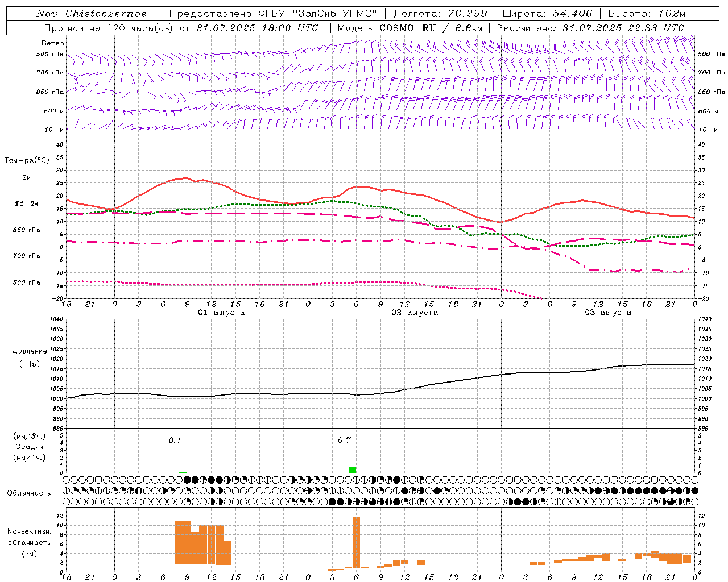Click the '(мм/3ч.)' precipitation unit label
This screenshot has height=582, width=728.
30,436
